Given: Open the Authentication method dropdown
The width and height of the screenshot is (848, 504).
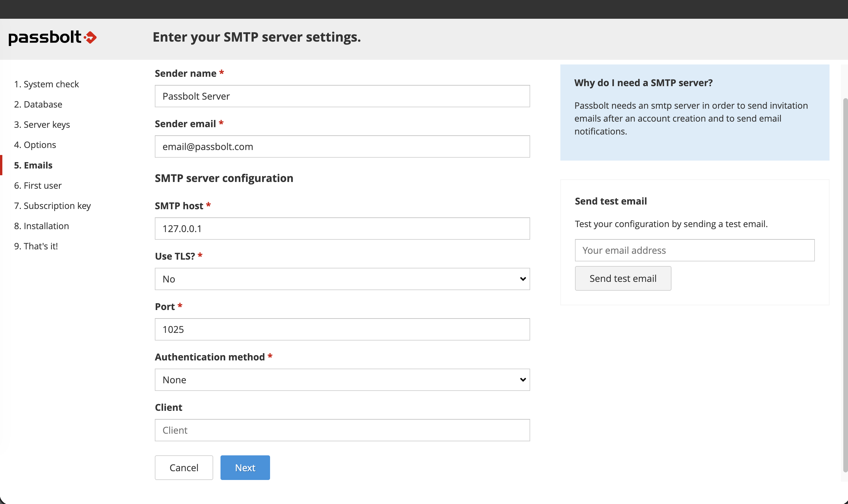Looking at the screenshot, I should (x=342, y=380).
